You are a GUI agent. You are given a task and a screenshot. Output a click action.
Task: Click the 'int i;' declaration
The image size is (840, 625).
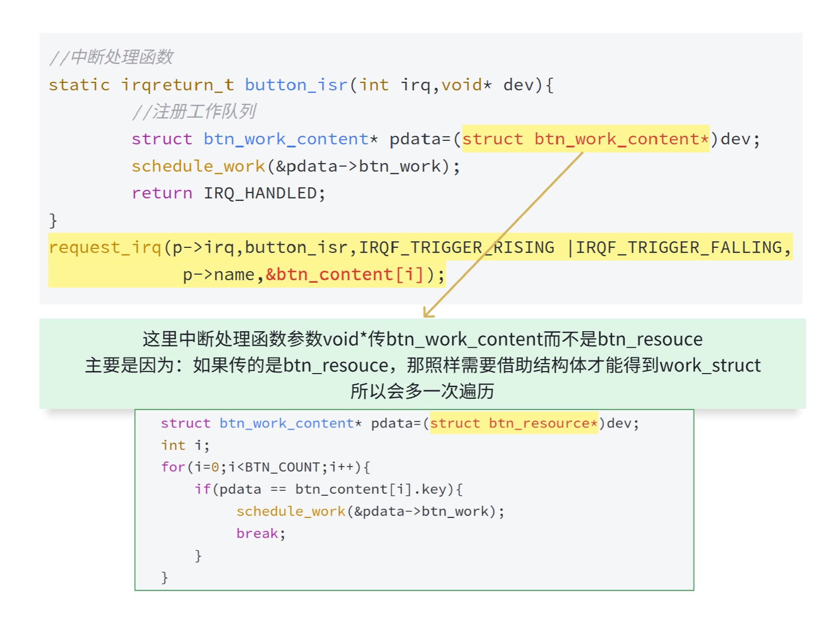185,445
